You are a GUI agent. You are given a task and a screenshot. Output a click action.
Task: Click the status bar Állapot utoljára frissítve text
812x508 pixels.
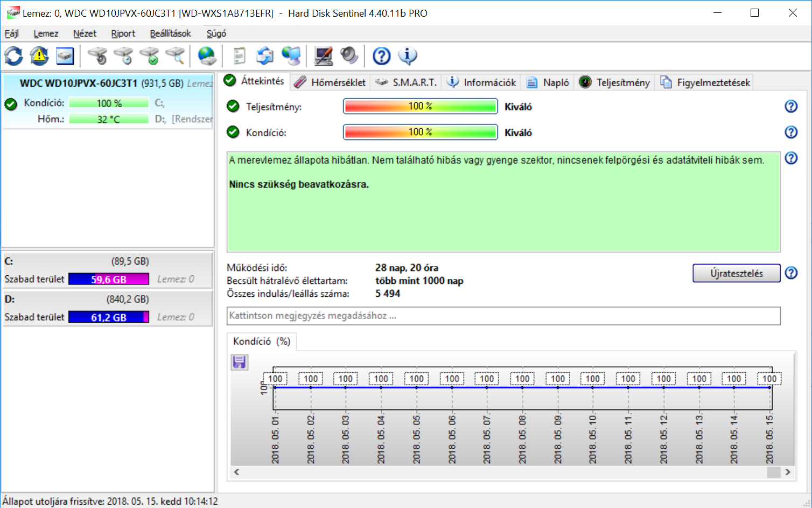tap(110, 501)
